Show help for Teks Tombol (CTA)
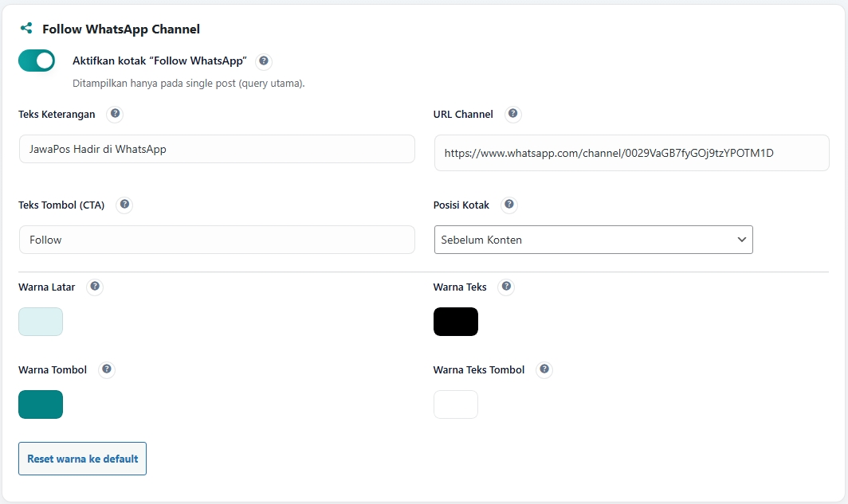The width and height of the screenshot is (848, 504). [x=124, y=205]
